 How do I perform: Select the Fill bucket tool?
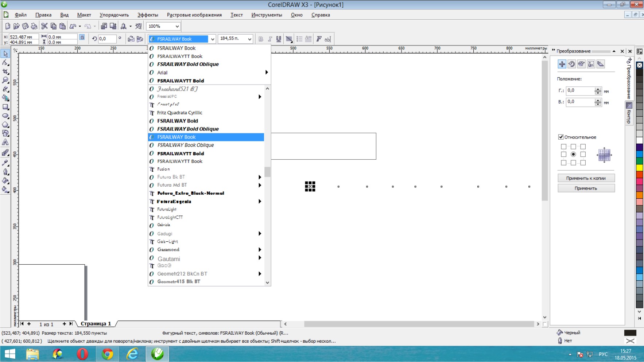click(x=5, y=180)
